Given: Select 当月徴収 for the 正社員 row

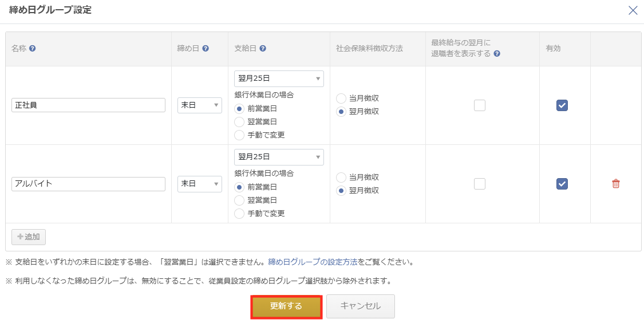Looking at the screenshot, I should pos(341,99).
